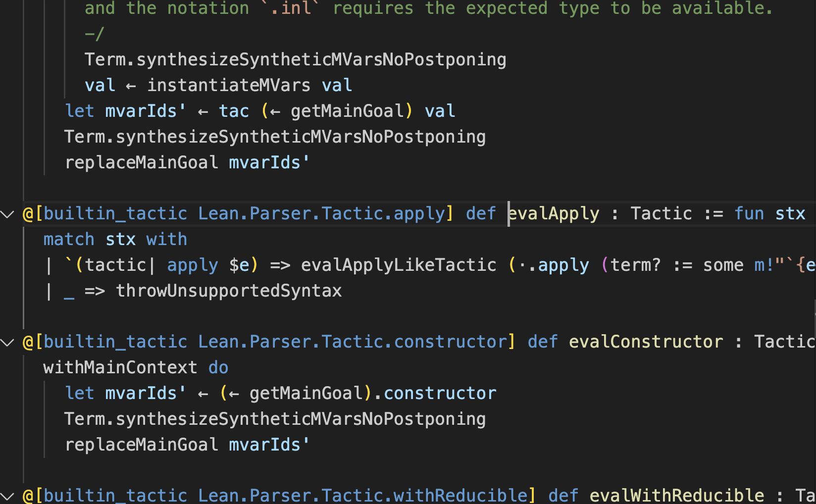The image size is (816, 504).
Task: Click Lean.Parser.Tactic.apply in the attribute
Action: (322, 214)
